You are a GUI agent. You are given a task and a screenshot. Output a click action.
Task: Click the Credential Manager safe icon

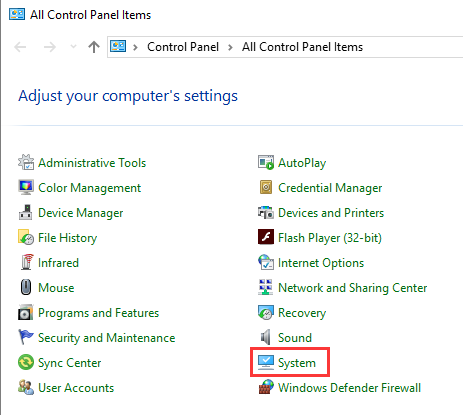pyautogui.click(x=266, y=187)
